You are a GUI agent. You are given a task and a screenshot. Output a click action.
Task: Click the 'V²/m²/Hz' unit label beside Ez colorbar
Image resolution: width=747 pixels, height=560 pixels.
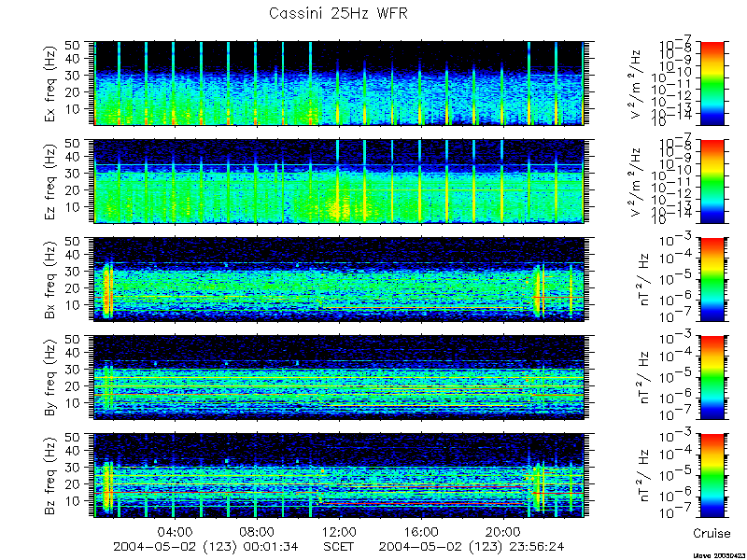[636, 181]
